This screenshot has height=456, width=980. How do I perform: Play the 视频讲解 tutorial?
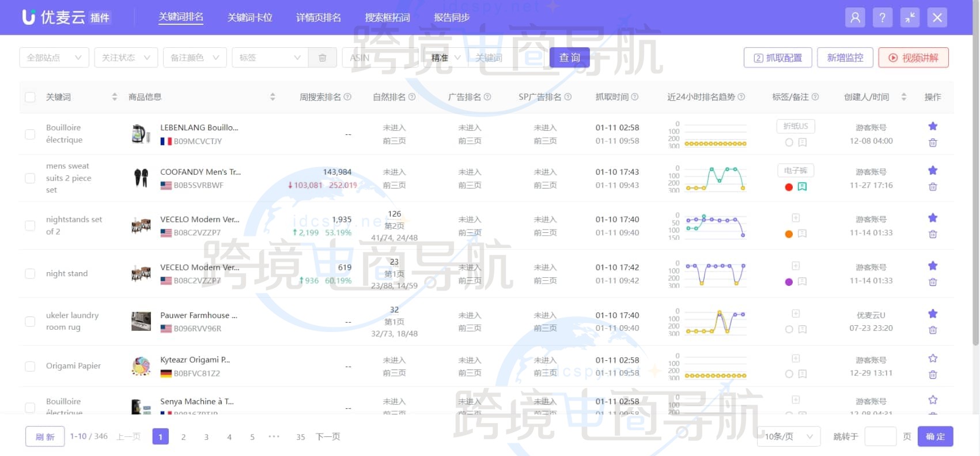pyautogui.click(x=914, y=58)
